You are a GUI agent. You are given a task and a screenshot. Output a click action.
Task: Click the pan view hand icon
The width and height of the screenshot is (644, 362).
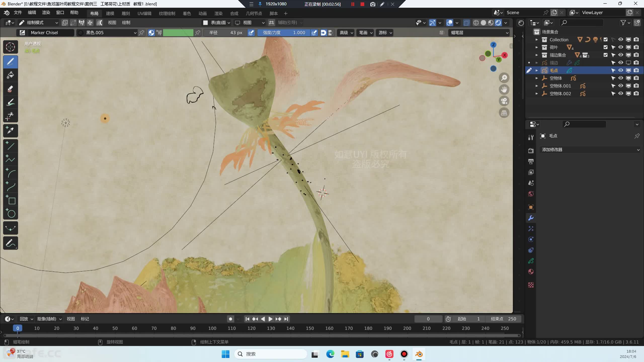click(504, 89)
